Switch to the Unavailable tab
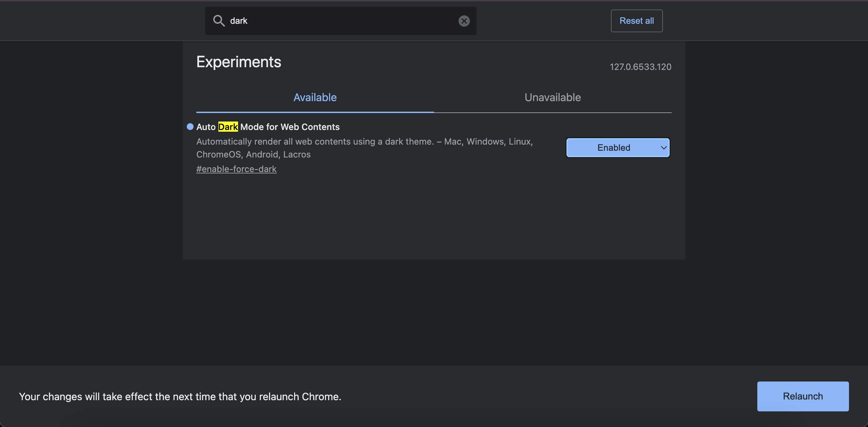 [x=553, y=98]
